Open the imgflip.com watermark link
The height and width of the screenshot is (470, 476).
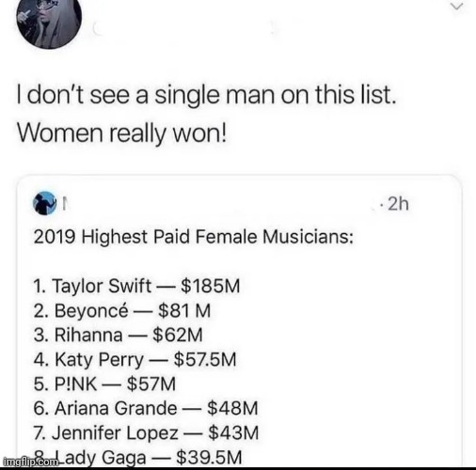pos(30,461)
